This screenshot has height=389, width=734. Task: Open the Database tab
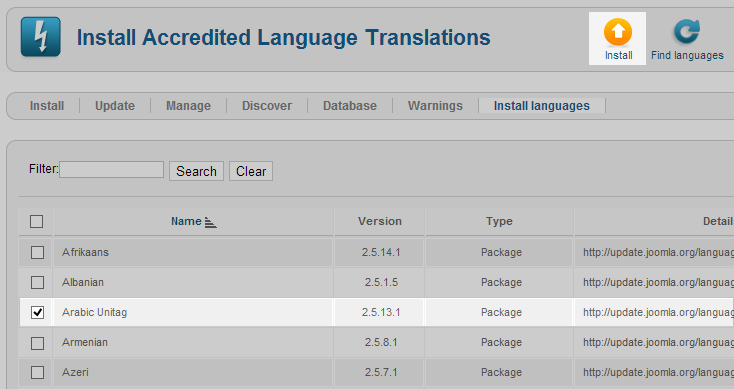tap(350, 106)
